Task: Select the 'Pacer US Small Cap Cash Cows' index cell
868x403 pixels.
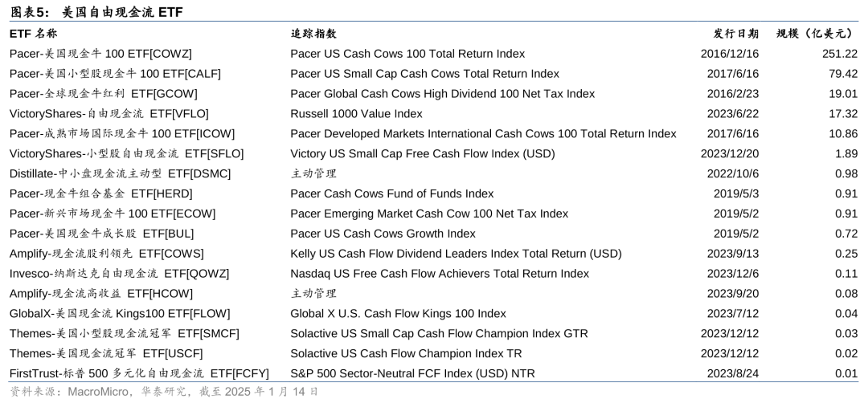Action: tap(424, 74)
